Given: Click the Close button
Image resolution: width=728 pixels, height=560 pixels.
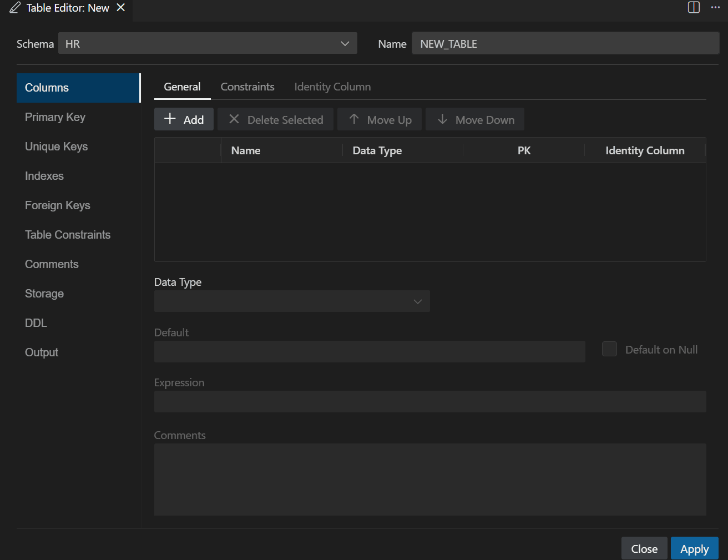Looking at the screenshot, I should pos(644,548).
